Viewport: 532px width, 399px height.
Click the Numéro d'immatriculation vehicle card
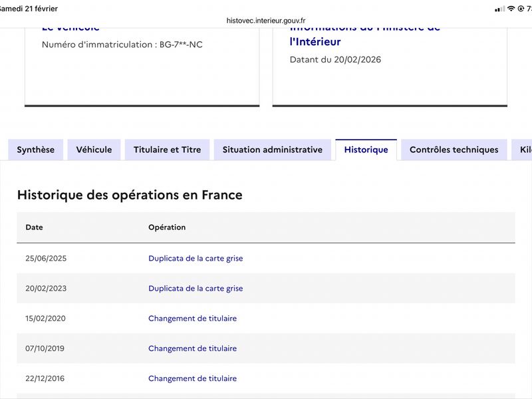pos(142,67)
